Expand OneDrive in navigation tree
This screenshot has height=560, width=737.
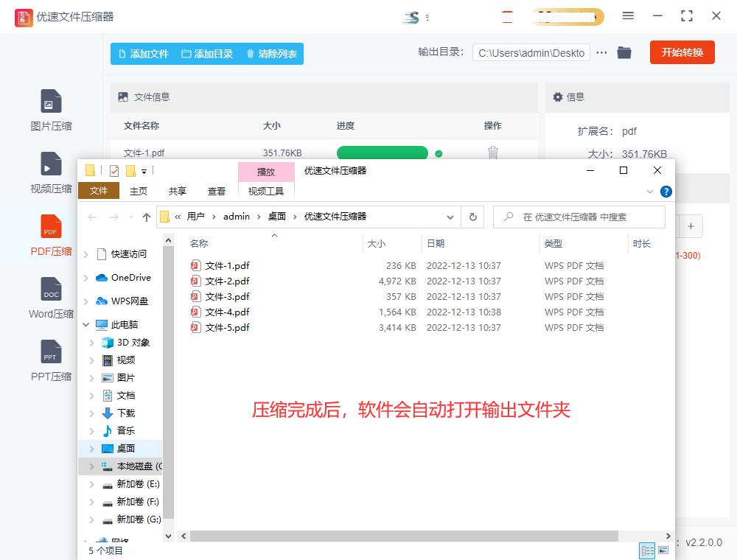(86, 278)
